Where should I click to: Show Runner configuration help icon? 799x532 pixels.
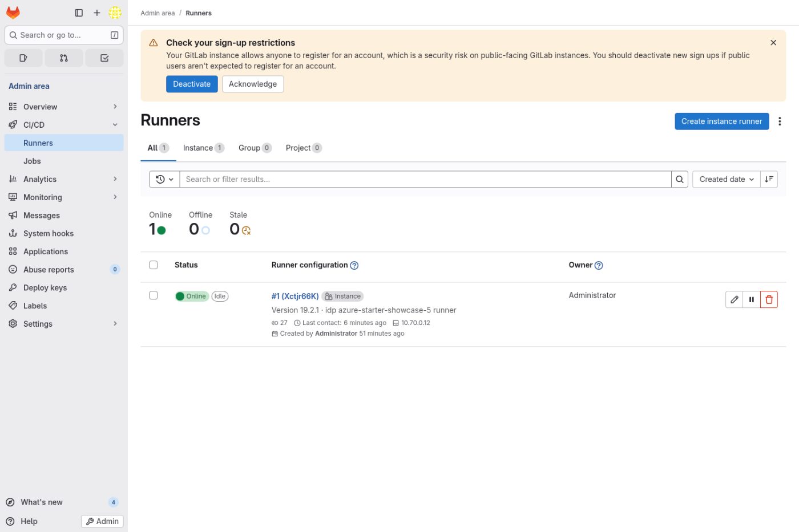coord(354,265)
